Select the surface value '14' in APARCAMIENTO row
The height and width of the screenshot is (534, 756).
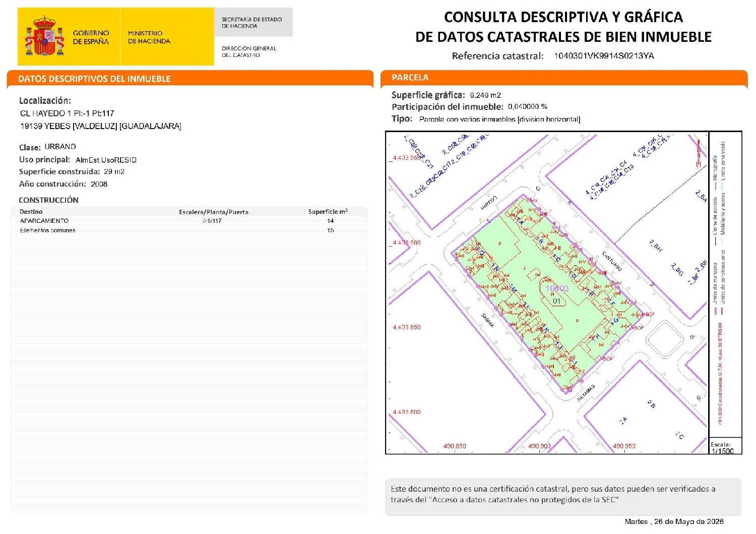tap(330, 221)
